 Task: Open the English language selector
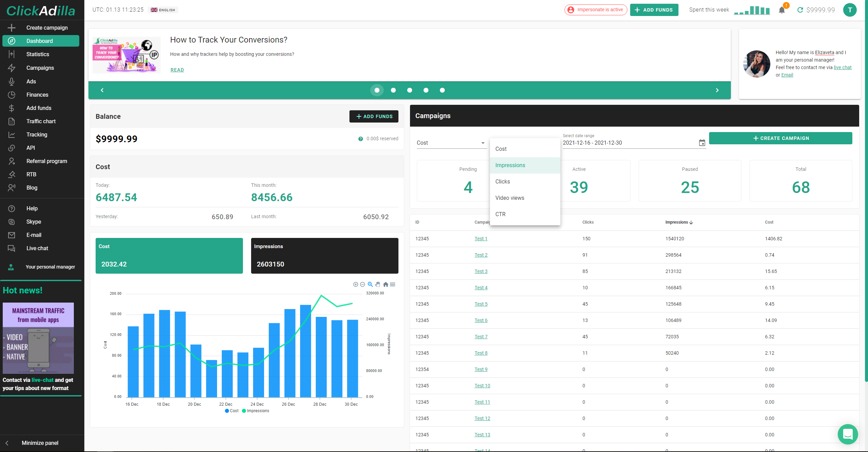pyautogui.click(x=163, y=10)
